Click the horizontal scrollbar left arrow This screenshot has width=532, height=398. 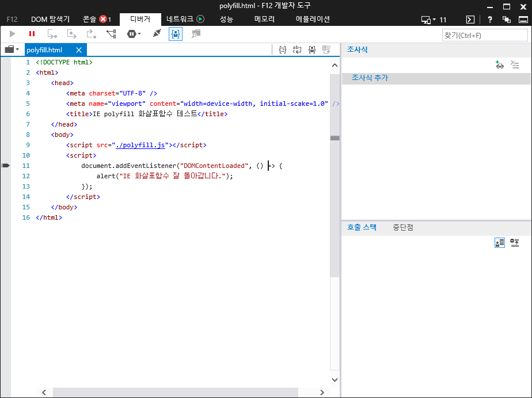click(44, 392)
